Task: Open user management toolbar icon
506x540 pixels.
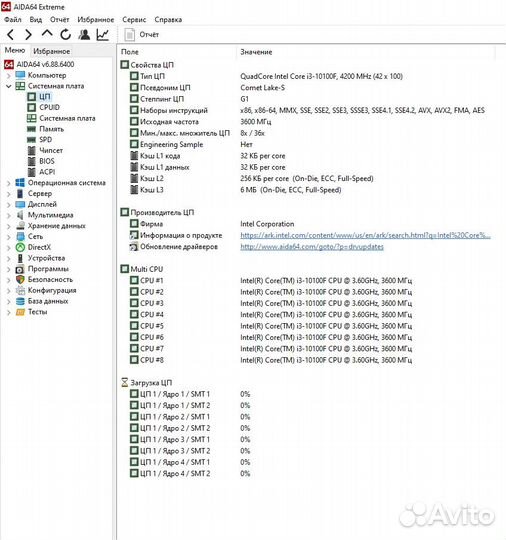Action: 84,34
